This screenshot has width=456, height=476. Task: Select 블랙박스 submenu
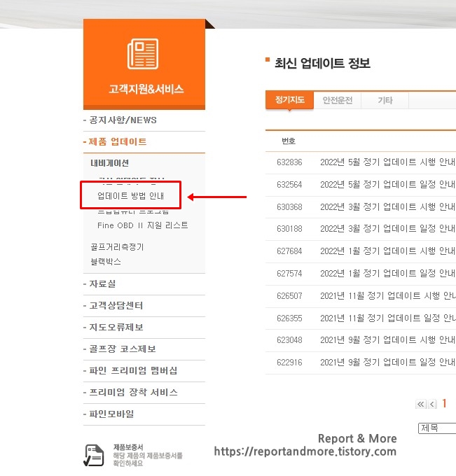pyautogui.click(x=106, y=261)
